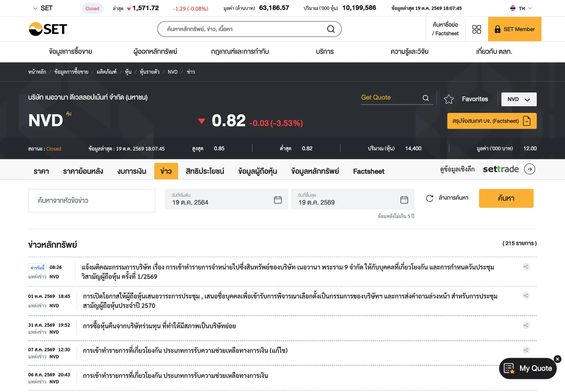
Task: Open the end date calendar icon
Action: coord(404,200)
